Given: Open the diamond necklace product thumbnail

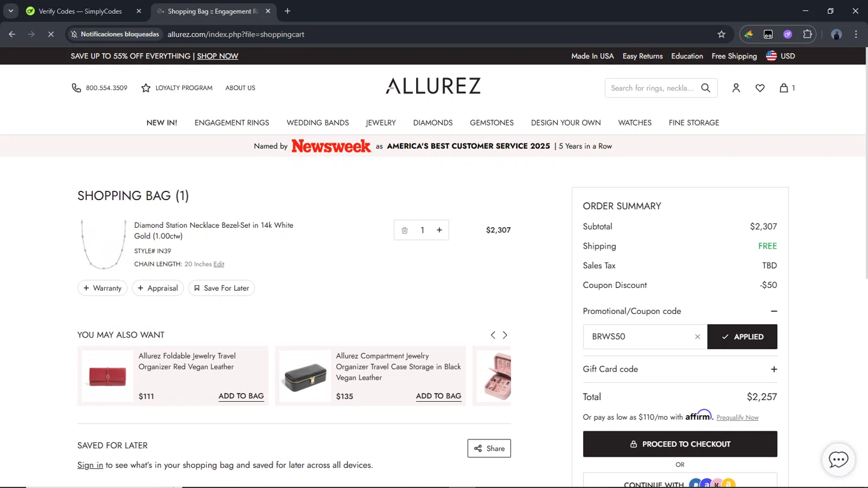Looking at the screenshot, I should coord(104,244).
